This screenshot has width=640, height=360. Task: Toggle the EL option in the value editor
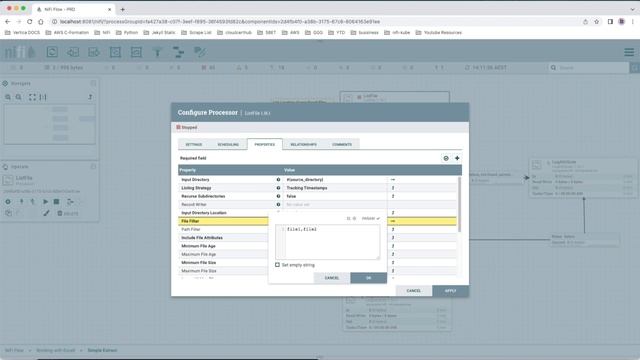351,219
